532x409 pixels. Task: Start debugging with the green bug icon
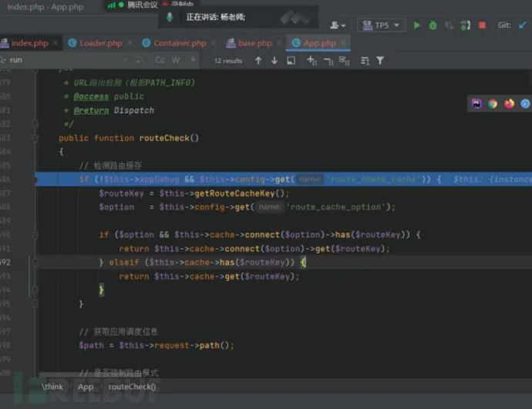pyautogui.click(x=433, y=25)
